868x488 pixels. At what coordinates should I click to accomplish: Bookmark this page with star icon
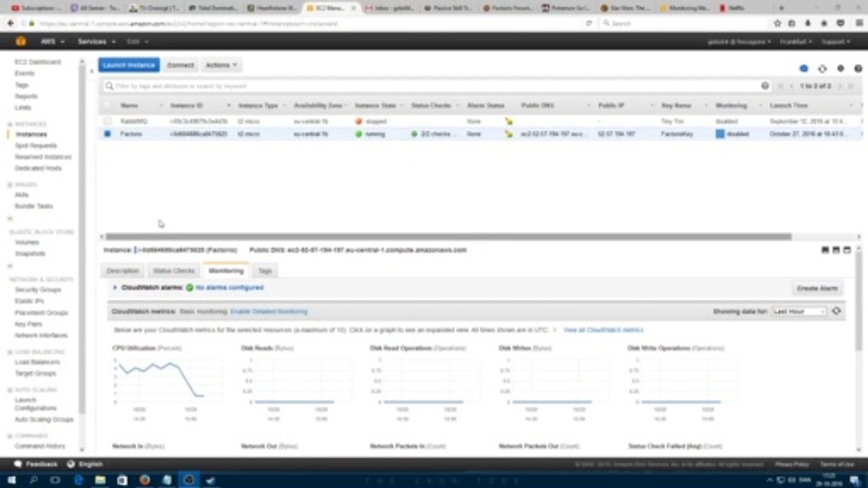tap(778, 23)
